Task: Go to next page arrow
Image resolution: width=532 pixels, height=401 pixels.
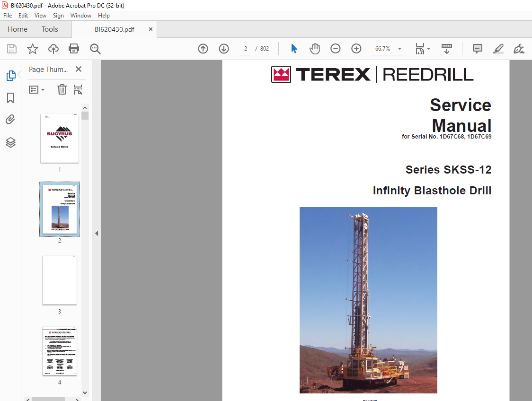Action: 223,49
